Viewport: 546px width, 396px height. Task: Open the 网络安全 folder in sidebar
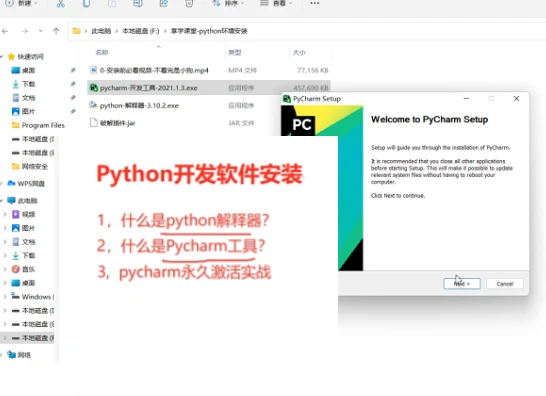(x=35, y=166)
